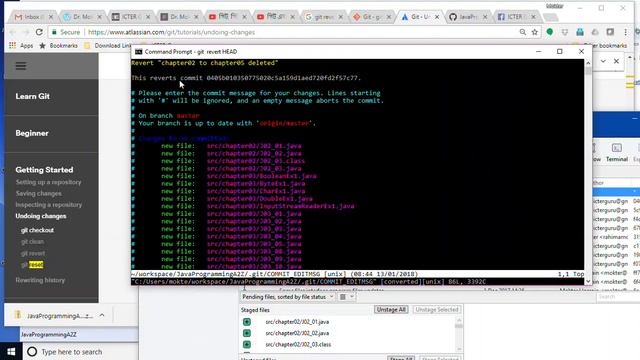Image resolution: width=640 pixels, height=360 pixels.
Task: Click the Cortana circle icon
Action: [32, 351]
